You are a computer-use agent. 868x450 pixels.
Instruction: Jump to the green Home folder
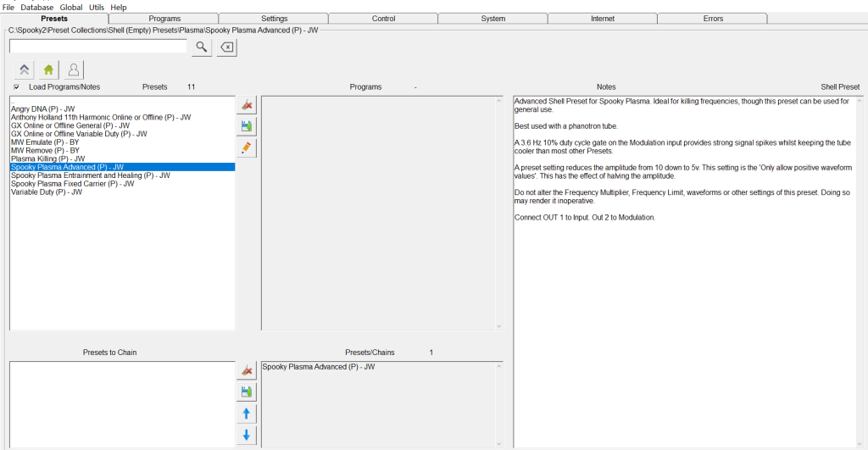coord(49,70)
